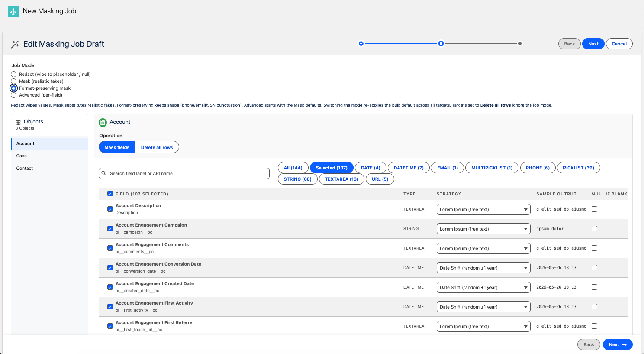Uncheck Account Engagement First Referrer checkbox

(110, 326)
